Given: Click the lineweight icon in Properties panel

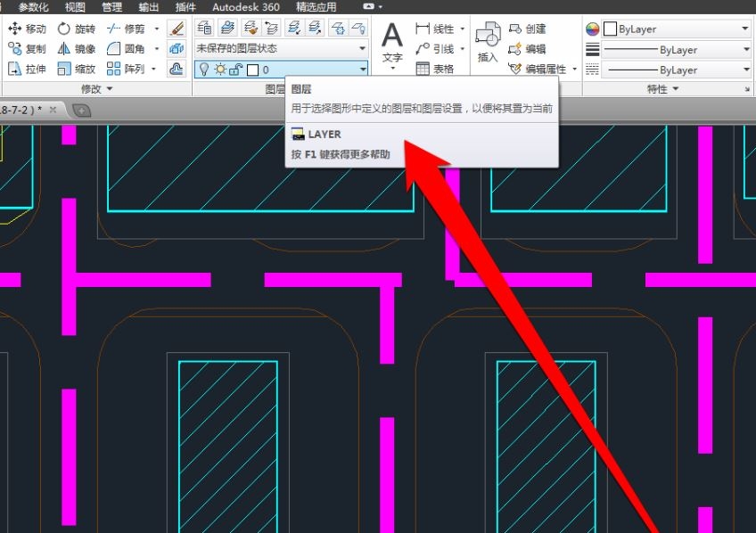Looking at the screenshot, I should click(x=592, y=49).
